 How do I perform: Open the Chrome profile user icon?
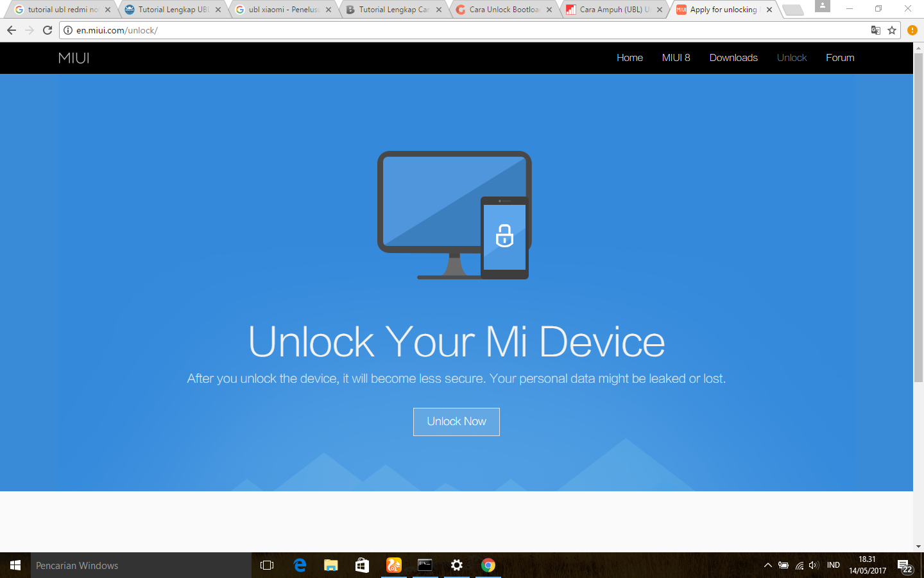tap(823, 6)
